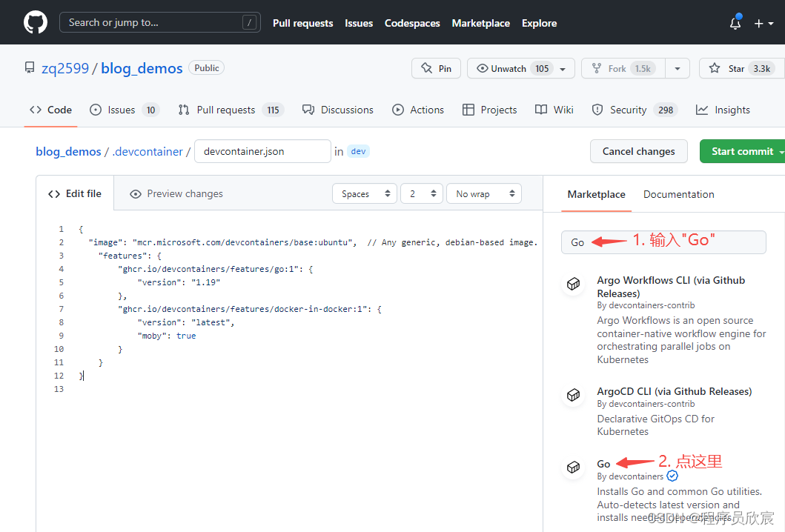785x532 pixels.
Task: Switch to the Code tab
Action: [x=50, y=110]
